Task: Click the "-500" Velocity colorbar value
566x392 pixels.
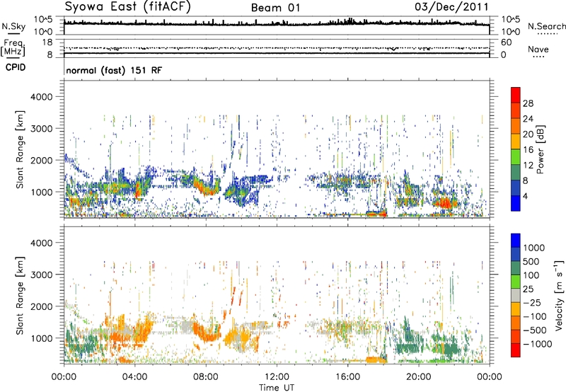Action: point(535,330)
